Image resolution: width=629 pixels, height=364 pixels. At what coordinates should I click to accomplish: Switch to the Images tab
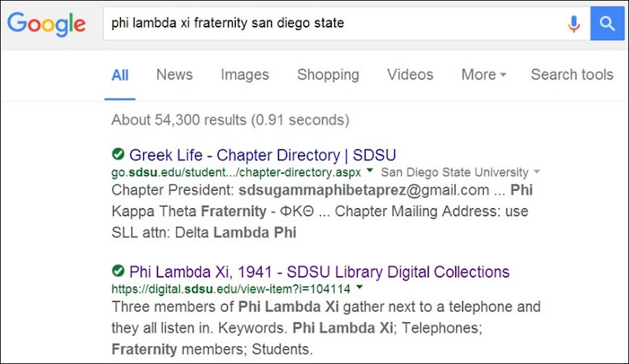tap(245, 75)
